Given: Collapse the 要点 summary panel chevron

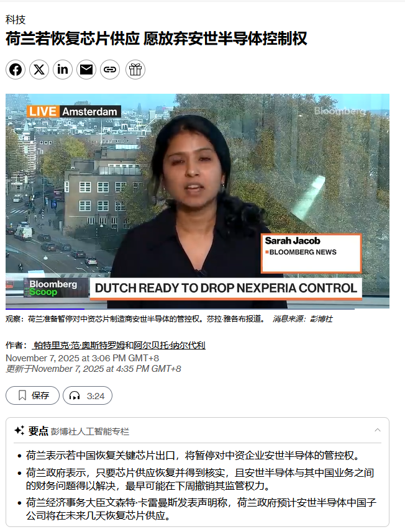Looking at the screenshot, I should point(378,430).
